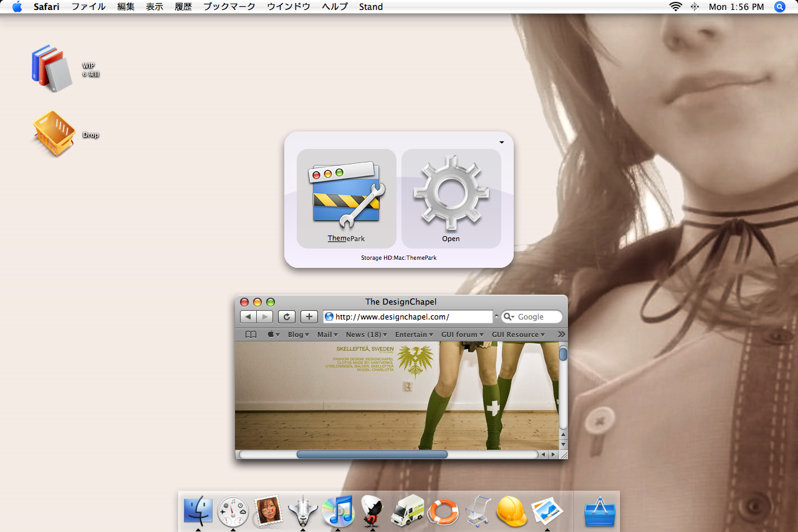This screenshot has width=798, height=532.
Task: Click the Safari vertical scroll down arrow
Action: 563,445
